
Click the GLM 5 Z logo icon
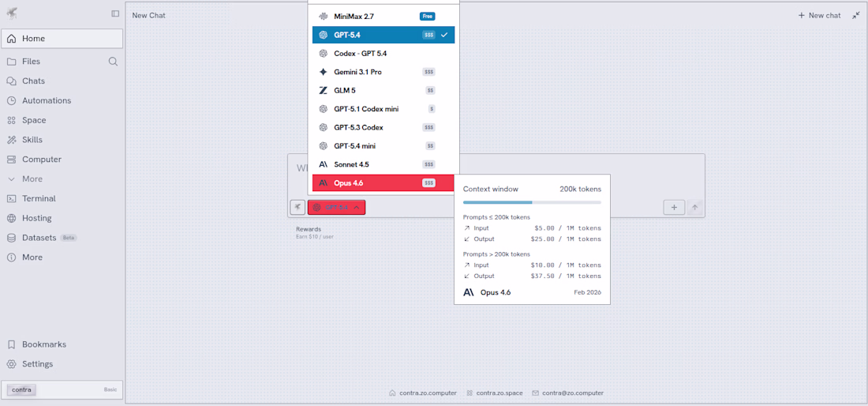click(x=324, y=90)
